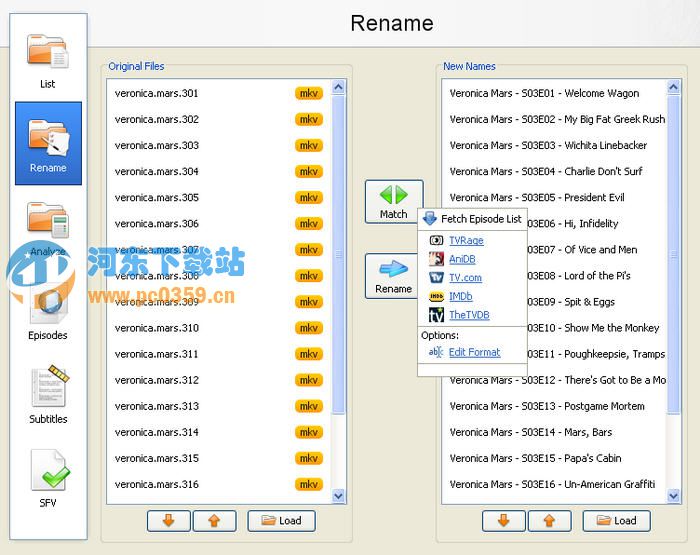Select file veronica.mars.312

point(219,380)
